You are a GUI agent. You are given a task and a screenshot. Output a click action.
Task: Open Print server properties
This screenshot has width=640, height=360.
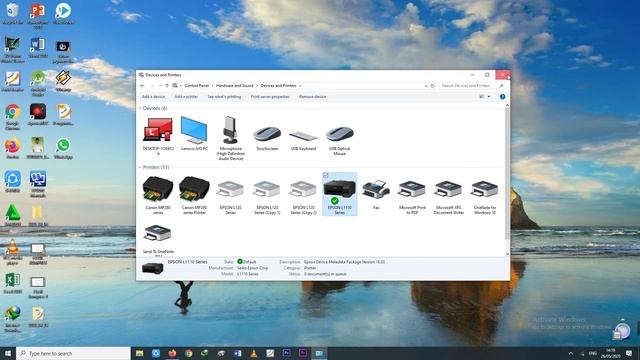click(270, 97)
